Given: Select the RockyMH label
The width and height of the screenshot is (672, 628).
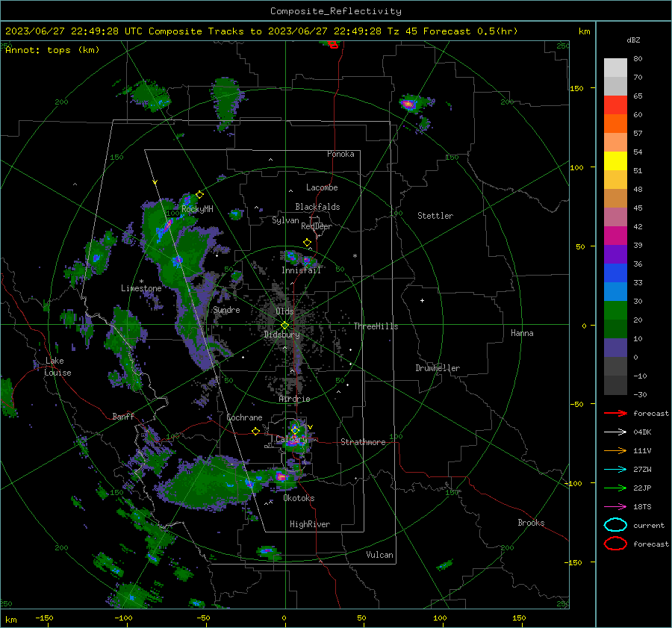Looking at the screenshot, I should (x=197, y=209).
